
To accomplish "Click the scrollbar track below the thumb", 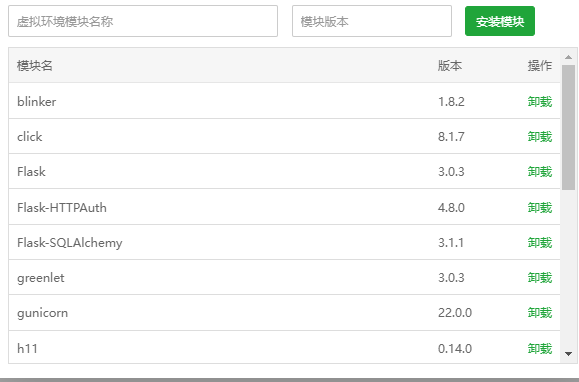I will (569, 269).
